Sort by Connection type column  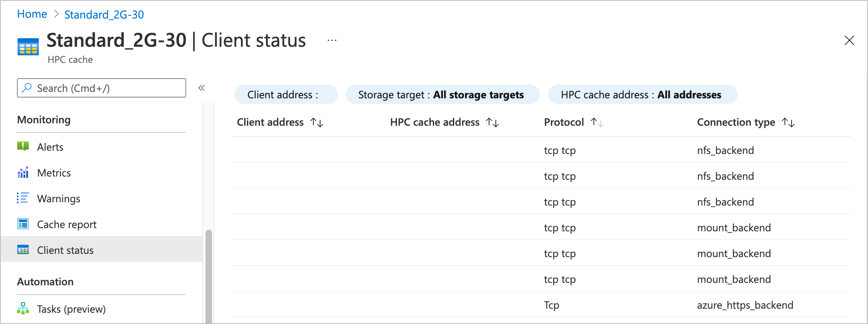(x=788, y=123)
